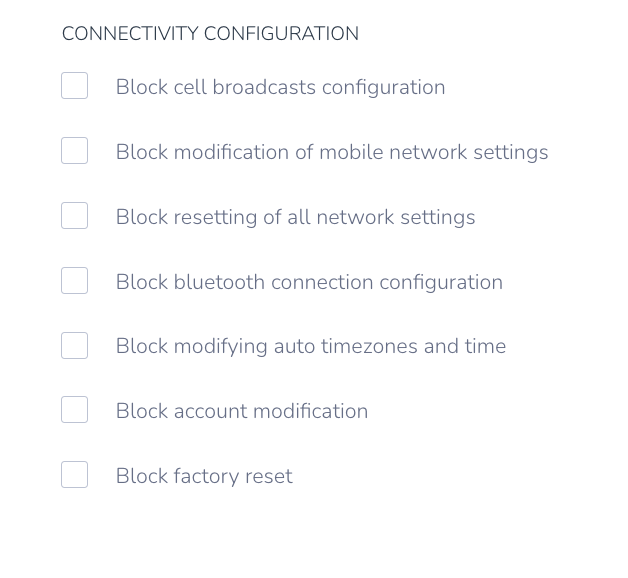The width and height of the screenshot is (628, 578).
Task: Click the word 'bluetooth' in the fourth option
Action: [219, 282]
